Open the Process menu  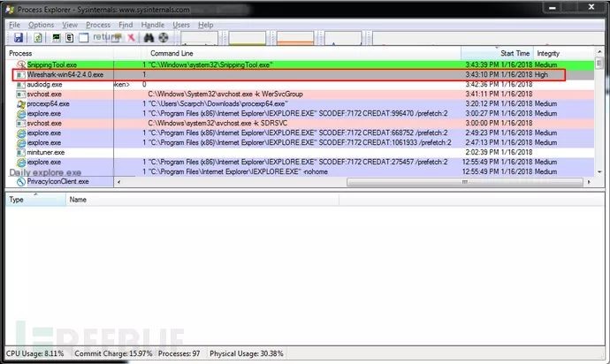[x=98, y=25]
